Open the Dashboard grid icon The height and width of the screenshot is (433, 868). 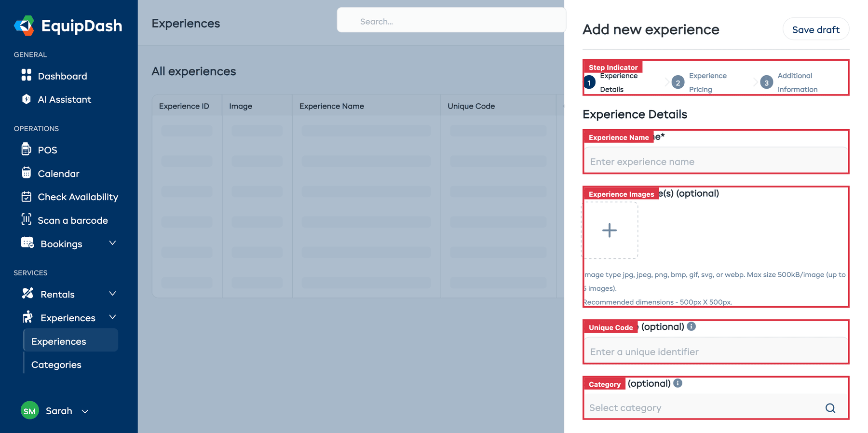tap(27, 75)
